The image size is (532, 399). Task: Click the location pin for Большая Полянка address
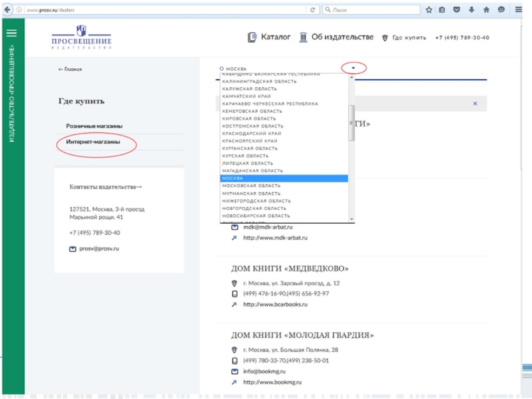coord(234,350)
